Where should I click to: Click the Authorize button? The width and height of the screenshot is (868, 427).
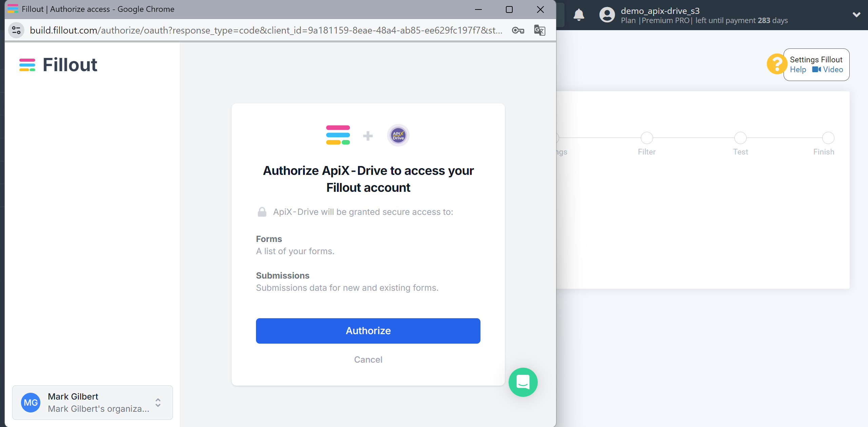click(x=368, y=331)
